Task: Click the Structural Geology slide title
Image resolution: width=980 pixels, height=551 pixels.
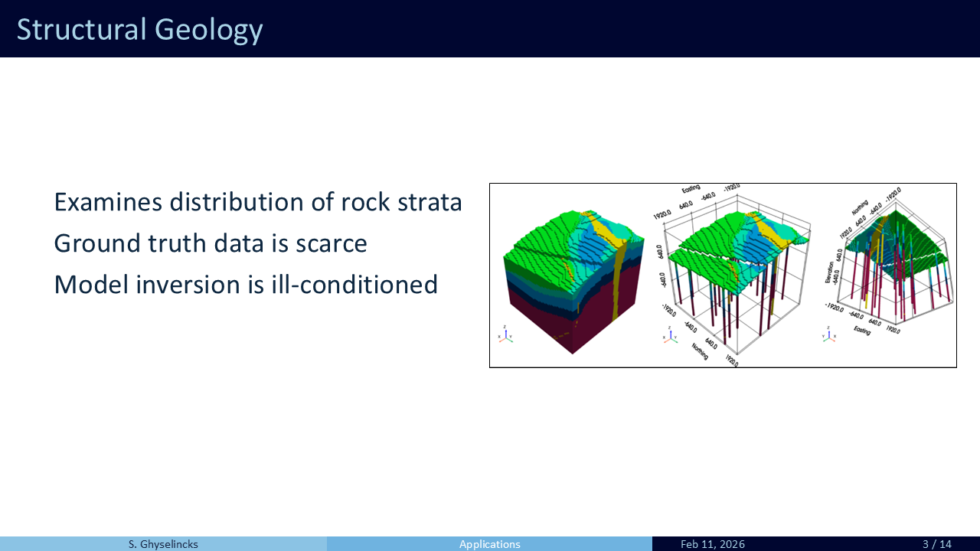Action: point(140,29)
